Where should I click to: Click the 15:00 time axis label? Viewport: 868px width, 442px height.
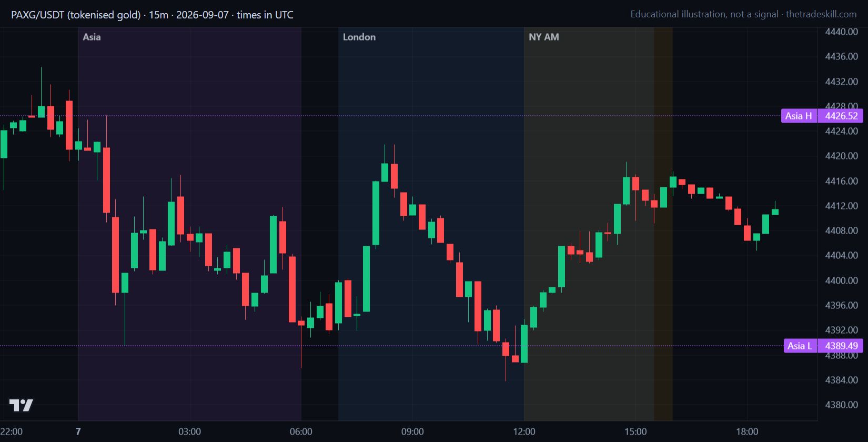pyautogui.click(x=635, y=431)
